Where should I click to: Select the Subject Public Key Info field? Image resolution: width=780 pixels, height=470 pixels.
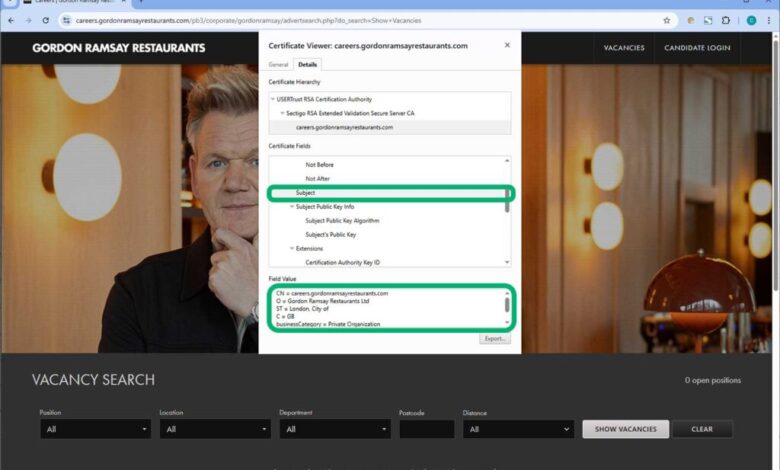[325, 206]
